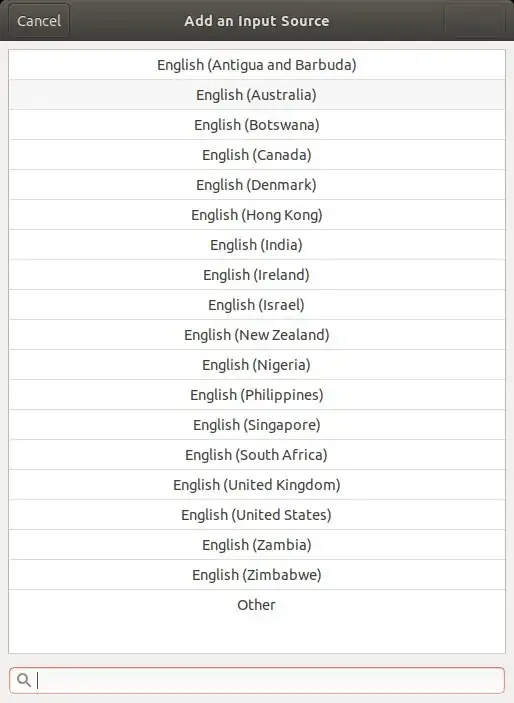Select English (Denmark)
The width and height of the screenshot is (514, 703).
257,185
